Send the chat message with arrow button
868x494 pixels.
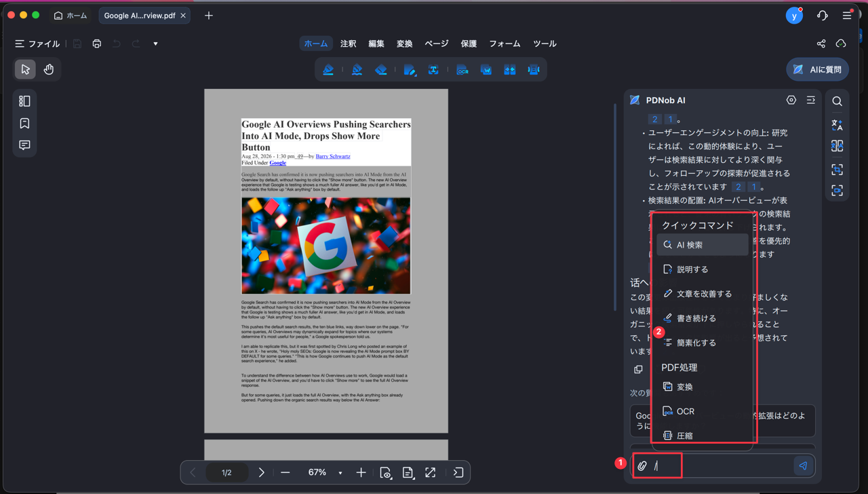804,465
